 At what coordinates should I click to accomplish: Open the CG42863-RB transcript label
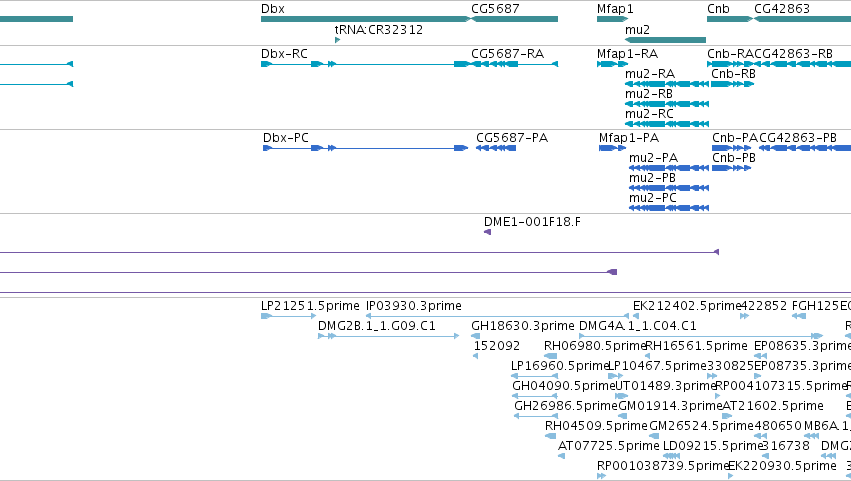click(x=793, y=54)
